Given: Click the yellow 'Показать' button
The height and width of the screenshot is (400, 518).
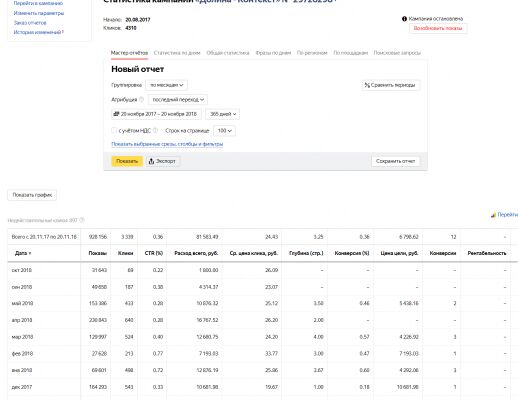Looking at the screenshot, I should 127,161.
